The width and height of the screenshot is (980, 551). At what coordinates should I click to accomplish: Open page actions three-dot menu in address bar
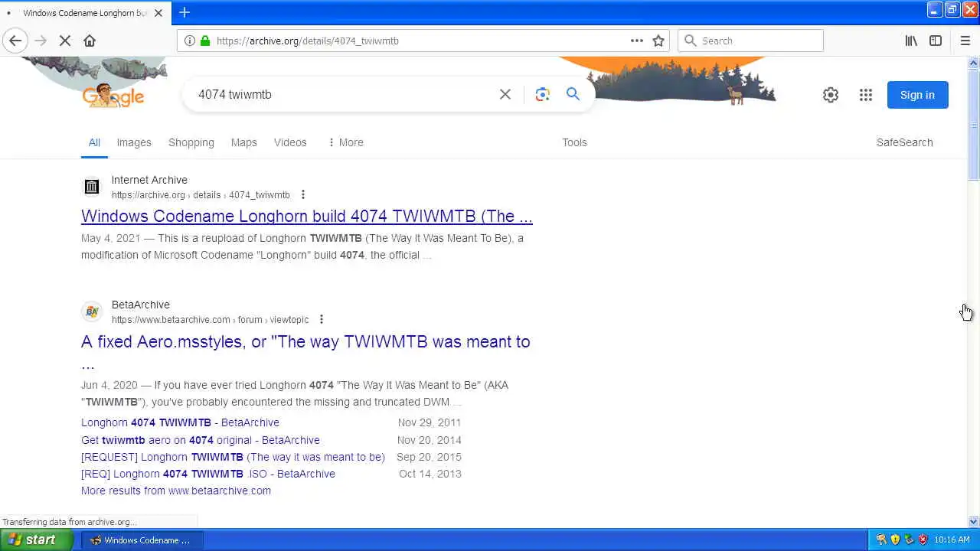click(637, 41)
